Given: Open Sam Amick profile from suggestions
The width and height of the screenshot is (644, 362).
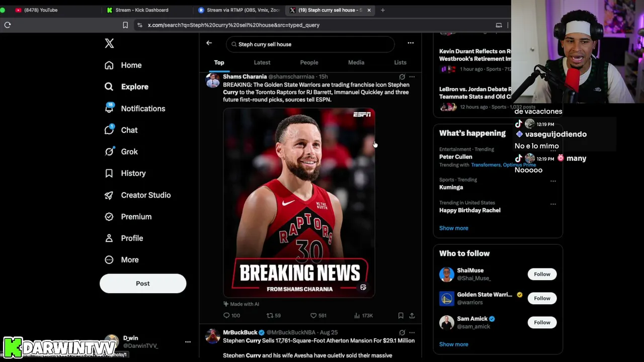Looking at the screenshot, I should tap(472, 319).
